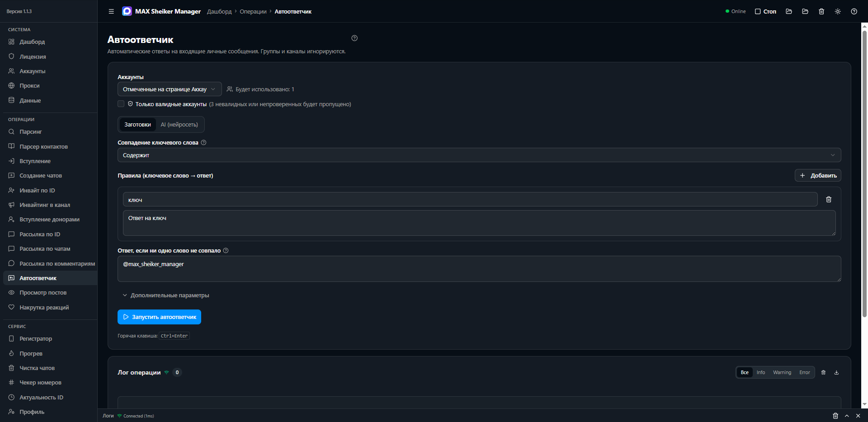Filter log by Info level
This screenshot has width=868, height=422.
click(761, 372)
